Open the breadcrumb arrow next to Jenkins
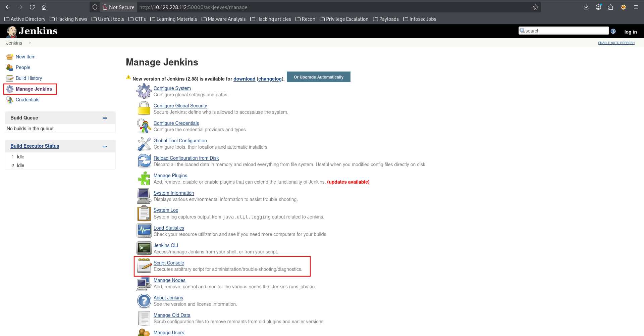 pos(30,43)
